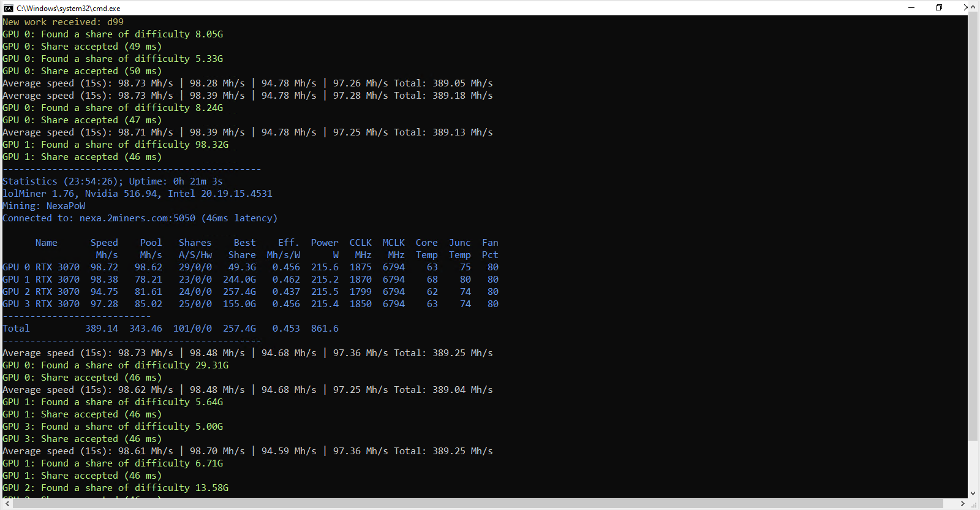Click total speed value 389.14
The image size is (980, 510).
coord(102,329)
